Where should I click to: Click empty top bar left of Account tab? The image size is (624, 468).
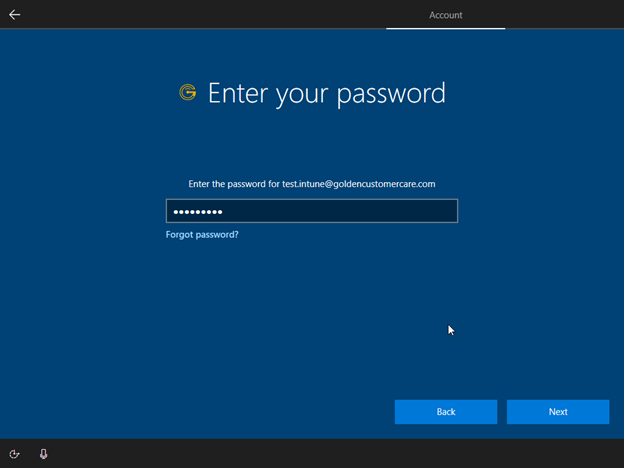click(200, 15)
